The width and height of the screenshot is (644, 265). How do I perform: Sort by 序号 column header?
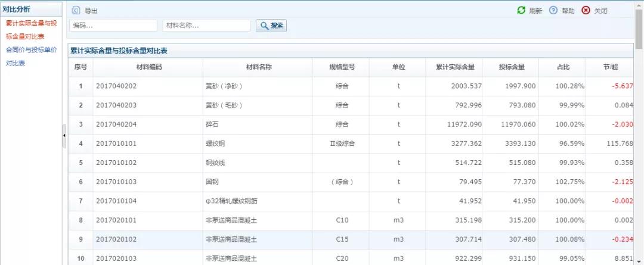80,67
